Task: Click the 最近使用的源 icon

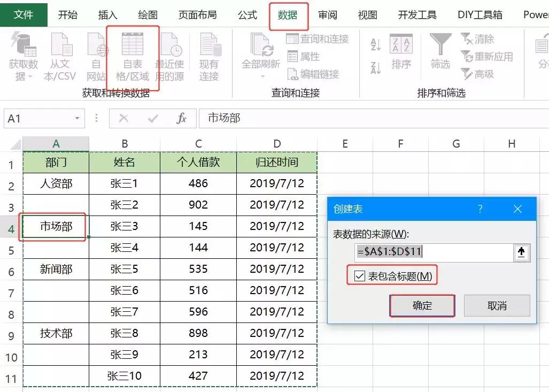Action: coord(169,56)
